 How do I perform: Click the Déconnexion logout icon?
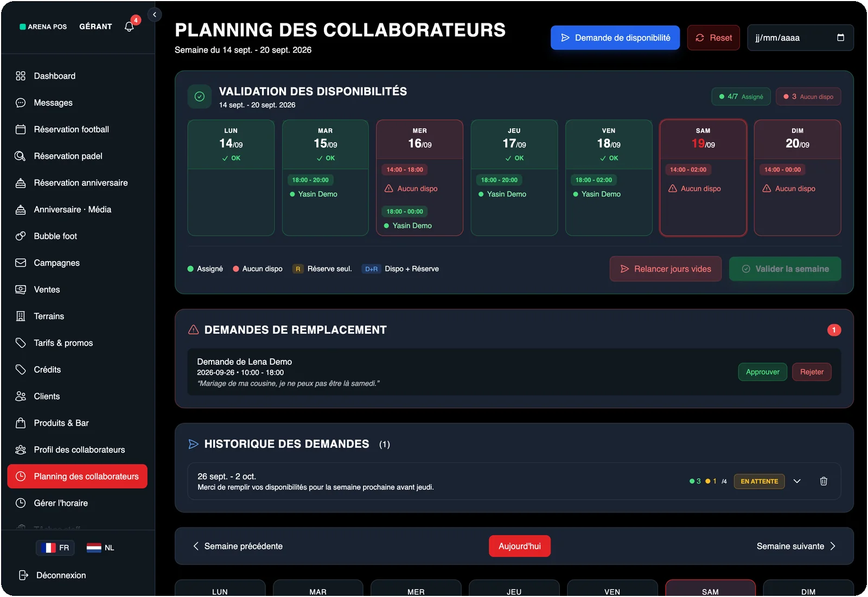pos(23,575)
